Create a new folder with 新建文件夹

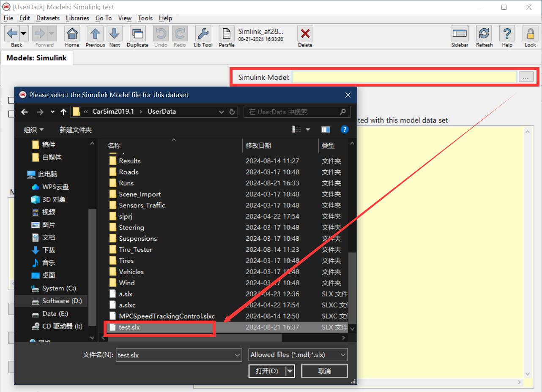click(76, 130)
